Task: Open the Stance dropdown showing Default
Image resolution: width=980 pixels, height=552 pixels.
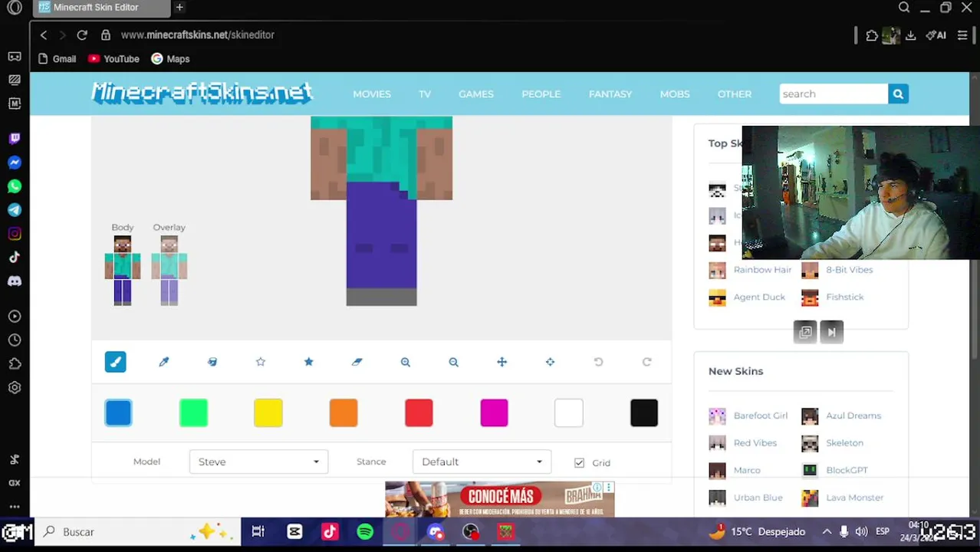Action: (x=482, y=462)
